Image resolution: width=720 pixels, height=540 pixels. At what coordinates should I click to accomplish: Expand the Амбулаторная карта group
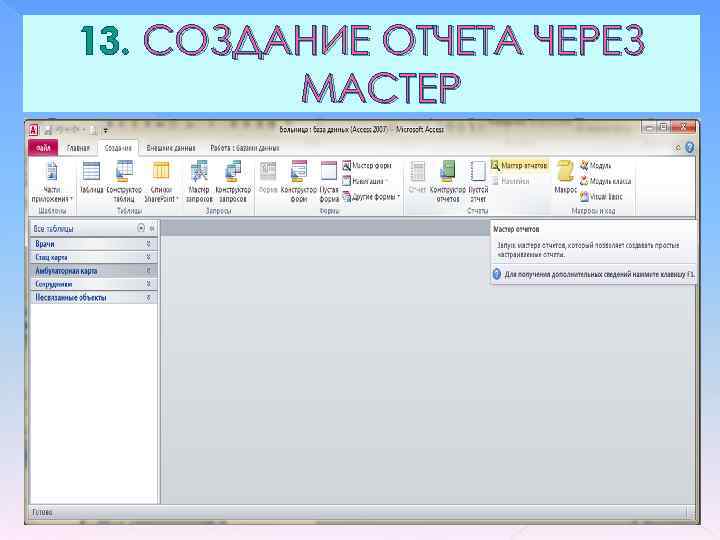tap(148, 270)
